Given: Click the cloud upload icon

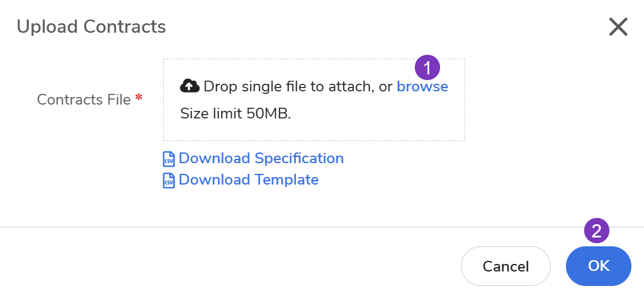Looking at the screenshot, I should click(x=189, y=86).
